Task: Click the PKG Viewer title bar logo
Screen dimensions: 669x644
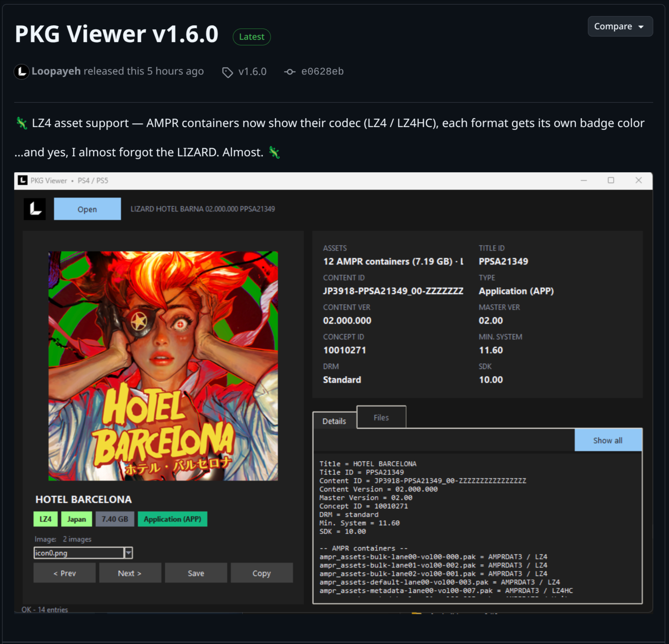Action: tap(23, 181)
